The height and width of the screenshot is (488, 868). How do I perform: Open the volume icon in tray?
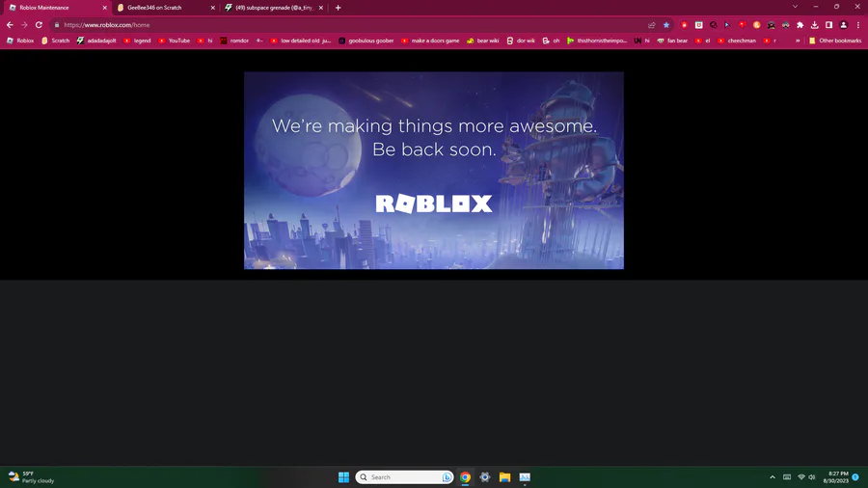pyautogui.click(x=812, y=477)
